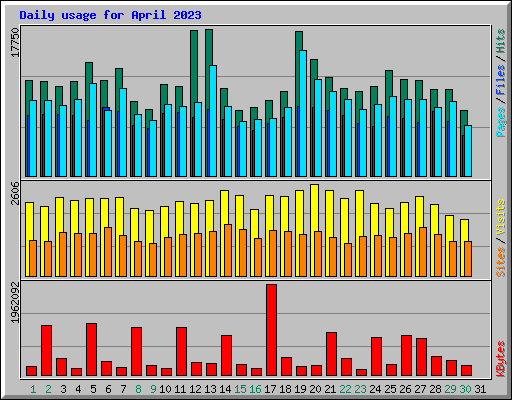This screenshot has height=400, width=512.
Task: Click the red KBytes bar for day 14
Action: point(226,356)
